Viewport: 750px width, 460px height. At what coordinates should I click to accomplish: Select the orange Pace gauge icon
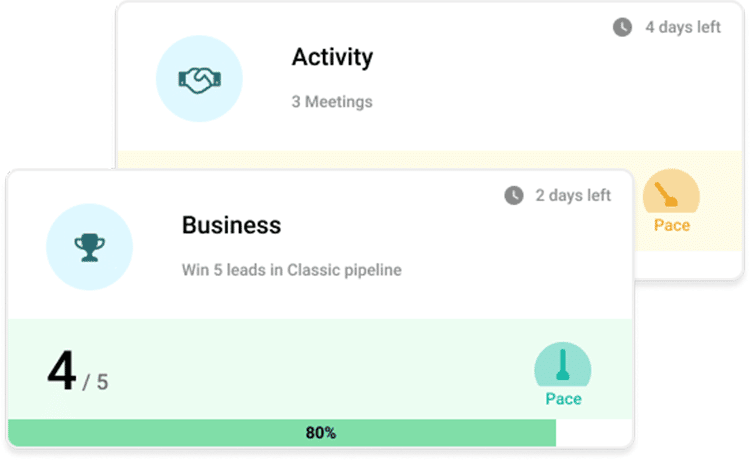click(671, 192)
